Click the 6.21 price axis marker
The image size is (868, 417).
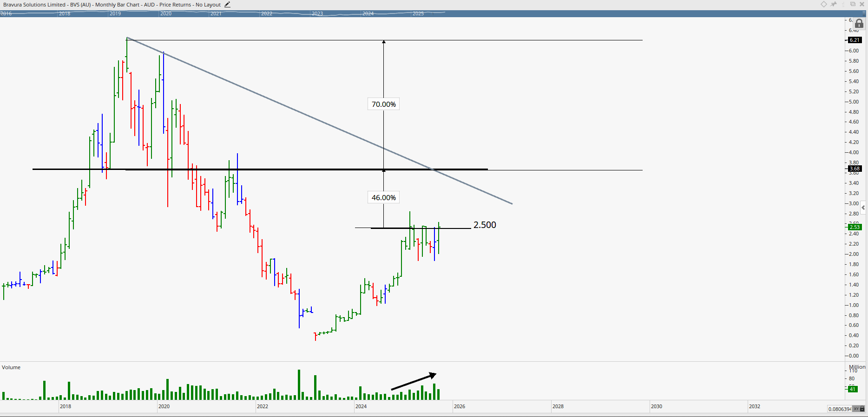(855, 40)
